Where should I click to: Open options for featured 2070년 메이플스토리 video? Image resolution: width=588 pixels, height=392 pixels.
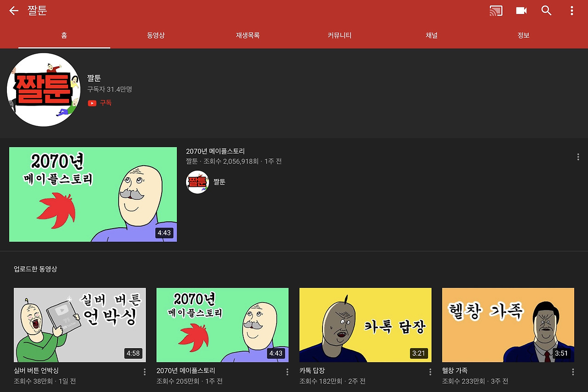point(578,157)
